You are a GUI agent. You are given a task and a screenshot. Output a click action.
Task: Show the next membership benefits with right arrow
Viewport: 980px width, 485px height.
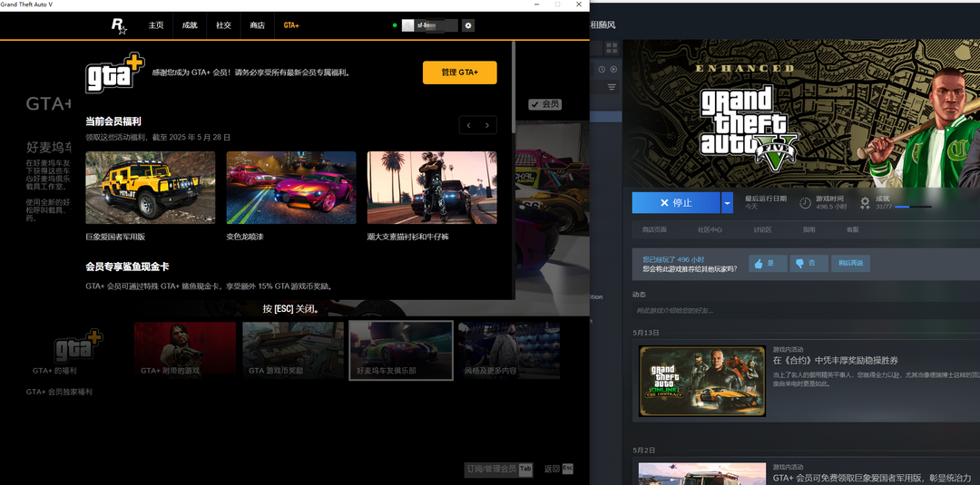[x=487, y=125]
